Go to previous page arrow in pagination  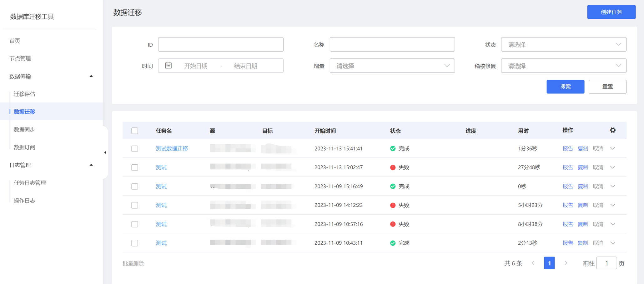coord(533,263)
